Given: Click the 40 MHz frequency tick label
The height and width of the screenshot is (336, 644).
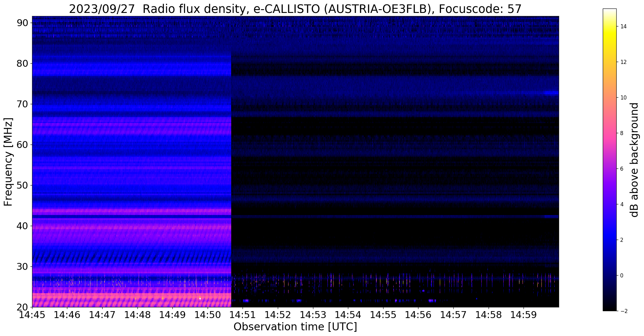Looking at the screenshot, I should [x=22, y=226].
